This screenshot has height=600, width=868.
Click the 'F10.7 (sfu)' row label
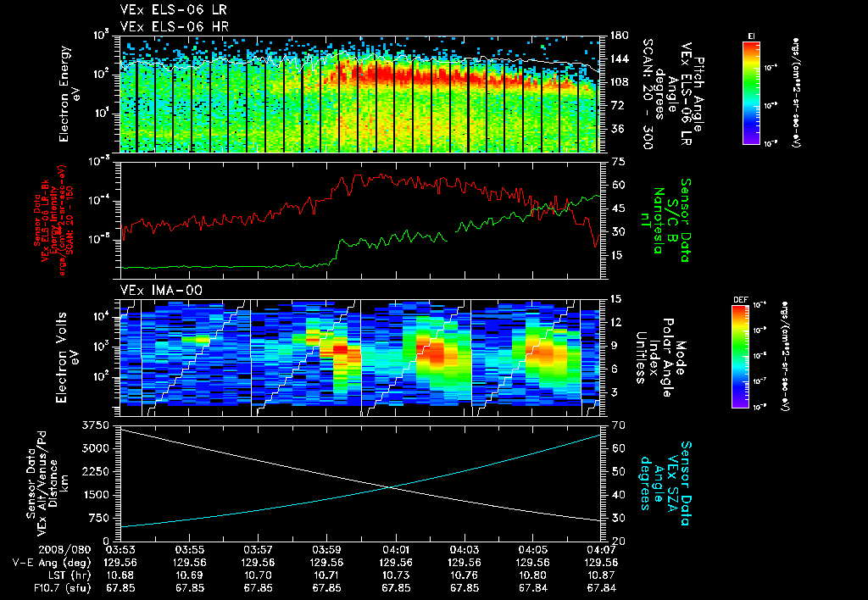click(61, 588)
